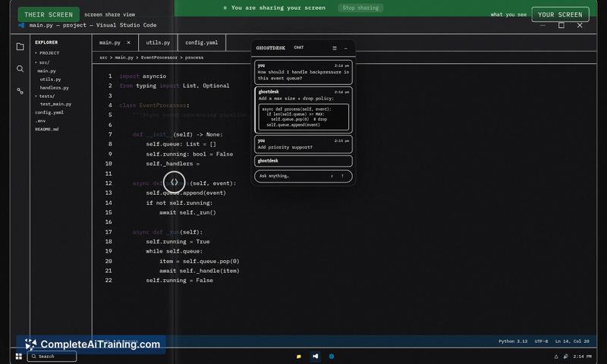Open handlers.py in the Explorer tree

click(54, 88)
